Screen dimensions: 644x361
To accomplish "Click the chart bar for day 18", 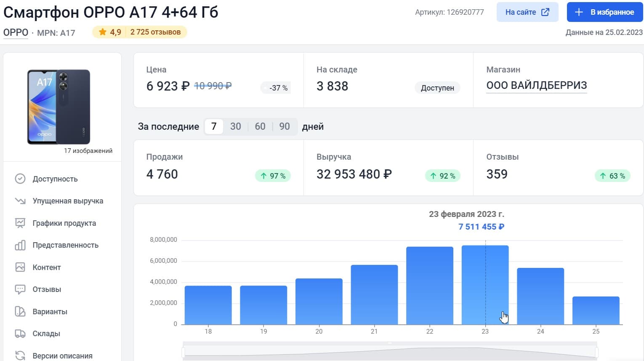I will (208, 305).
